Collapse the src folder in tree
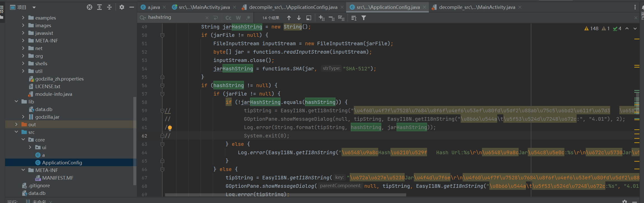The image size is (644, 203). 16,132
